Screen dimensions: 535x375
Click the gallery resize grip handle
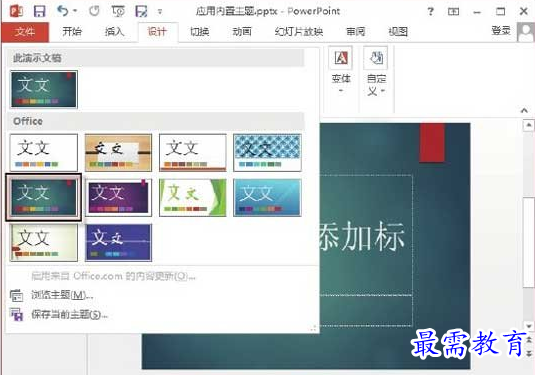click(313, 328)
